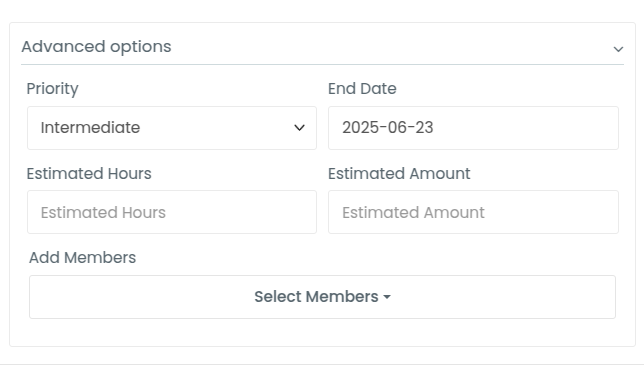This screenshot has width=644, height=366.
Task: Click the Estimated Amount label
Action: [x=399, y=174]
